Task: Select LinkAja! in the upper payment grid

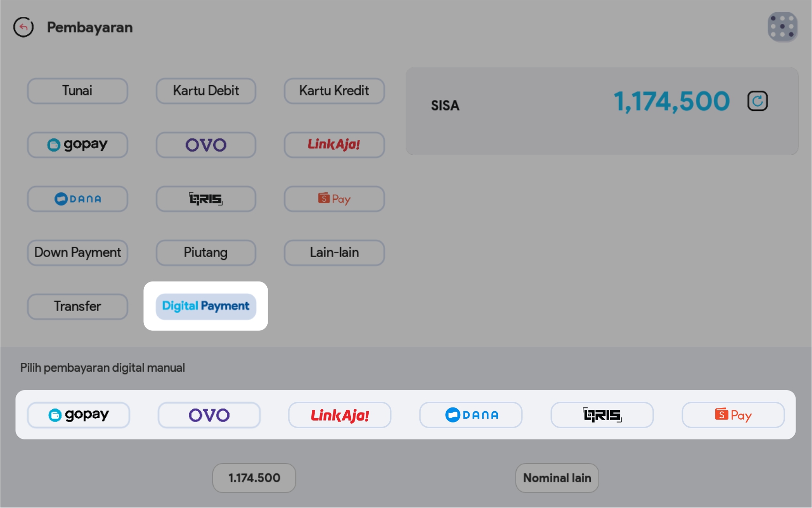Action: pyautogui.click(x=334, y=145)
